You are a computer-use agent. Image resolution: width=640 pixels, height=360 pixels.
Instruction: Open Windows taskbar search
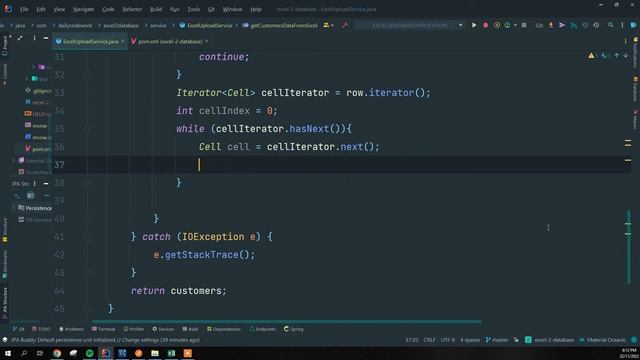(x=24, y=353)
